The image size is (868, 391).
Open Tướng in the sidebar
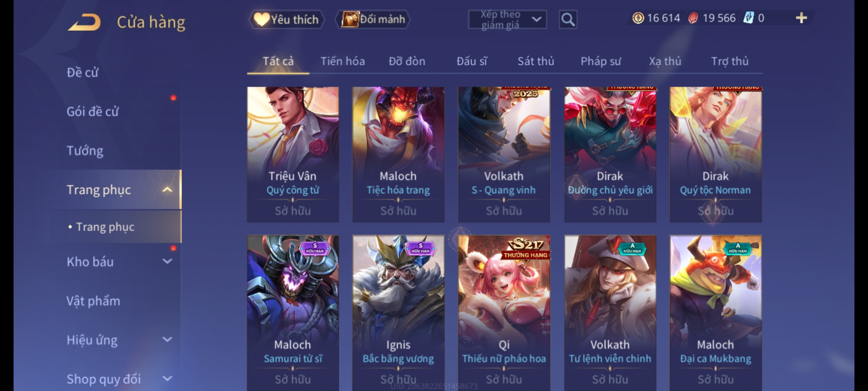pyautogui.click(x=85, y=150)
